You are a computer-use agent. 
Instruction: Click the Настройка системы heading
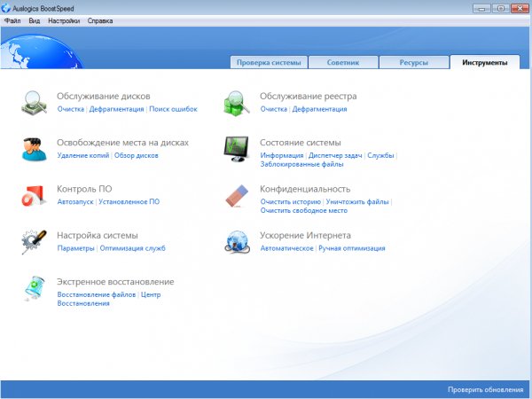coord(98,235)
